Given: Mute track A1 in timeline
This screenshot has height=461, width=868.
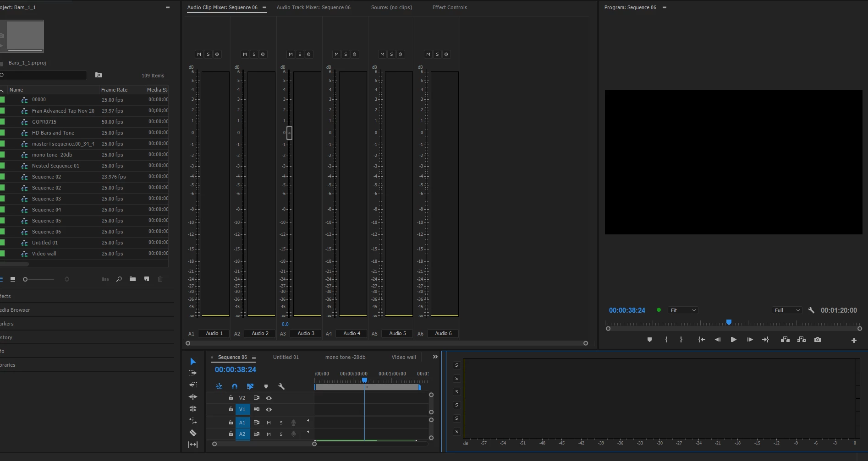Looking at the screenshot, I should 269,423.
